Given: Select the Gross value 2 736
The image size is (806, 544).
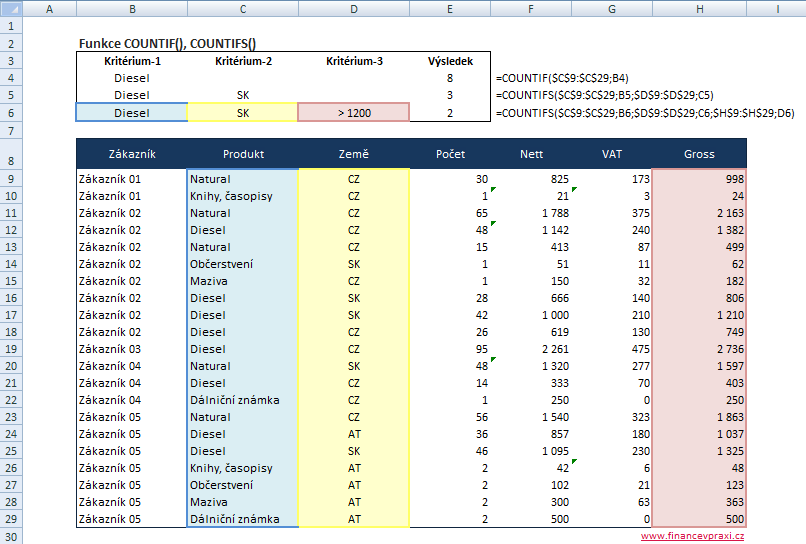Looking at the screenshot, I should pos(699,349).
